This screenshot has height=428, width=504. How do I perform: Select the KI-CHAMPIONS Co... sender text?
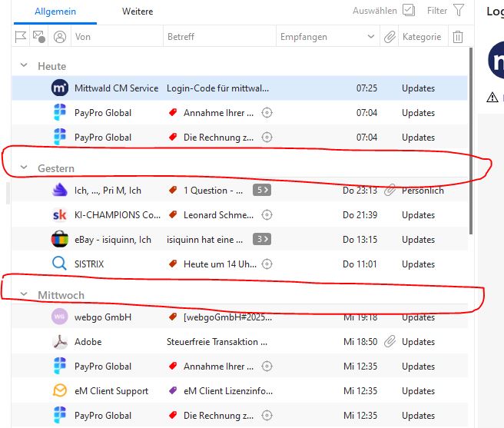tap(118, 215)
